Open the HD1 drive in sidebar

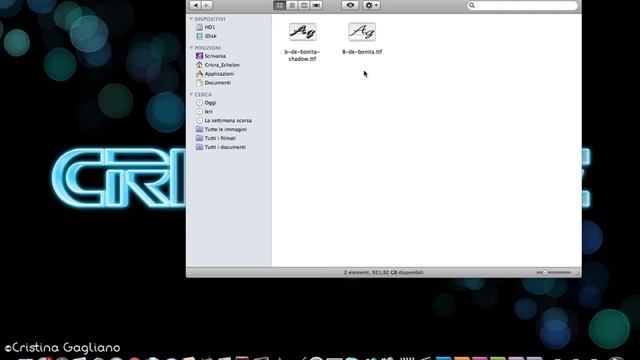coord(206,27)
